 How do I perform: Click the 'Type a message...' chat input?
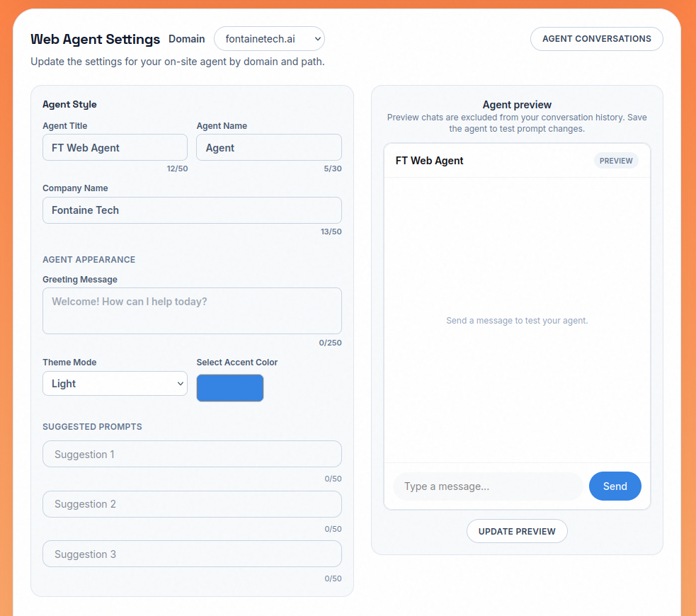click(488, 486)
